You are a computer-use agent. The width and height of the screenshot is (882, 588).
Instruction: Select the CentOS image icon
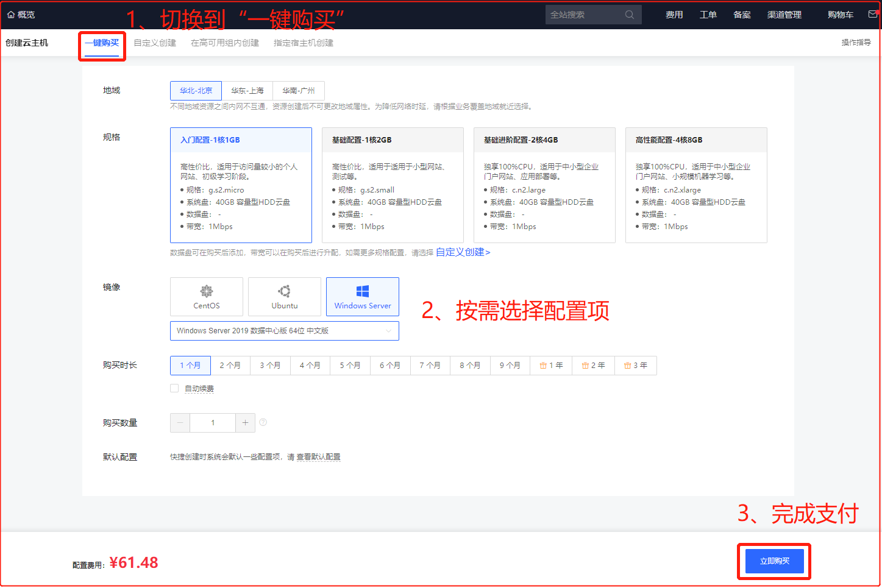pyautogui.click(x=207, y=291)
